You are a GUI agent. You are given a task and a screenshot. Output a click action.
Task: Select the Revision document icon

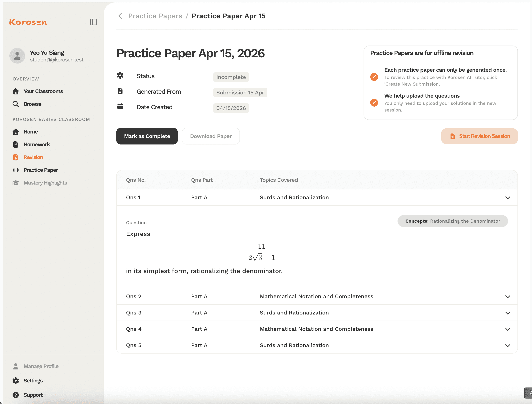point(16,157)
